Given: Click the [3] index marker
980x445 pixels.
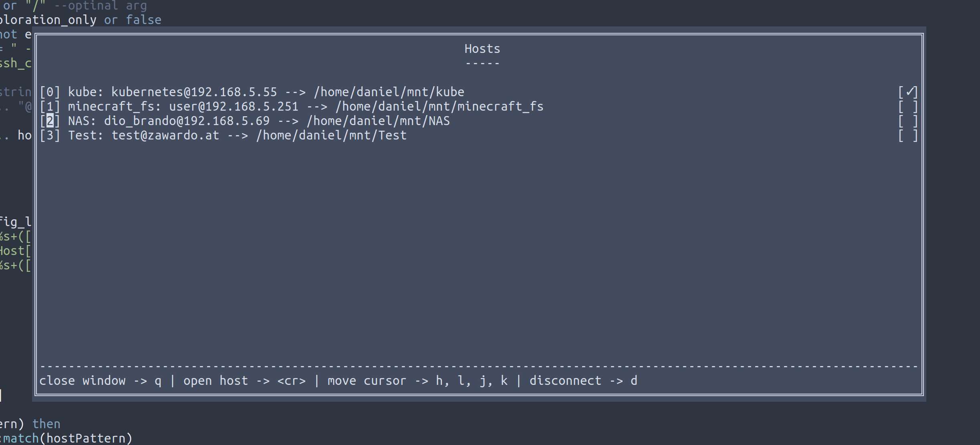Looking at the screenshot, I should (x=50, y=136).
